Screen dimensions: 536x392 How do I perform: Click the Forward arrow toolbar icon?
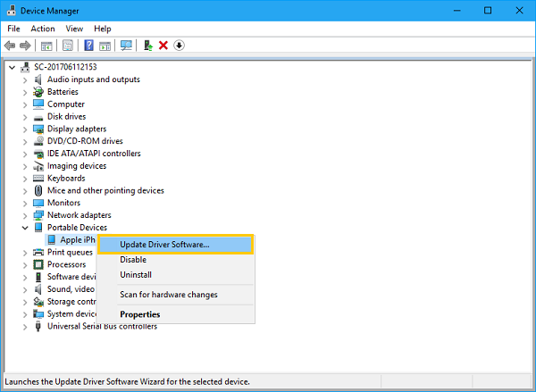25,46
